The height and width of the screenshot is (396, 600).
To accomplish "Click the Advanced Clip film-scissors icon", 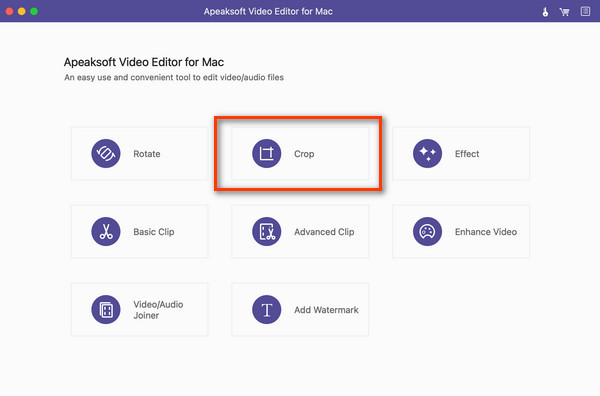I will coord(267,231).
